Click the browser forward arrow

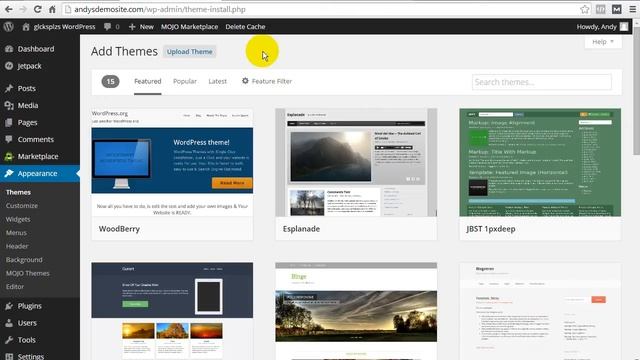[x=23, y=9]
